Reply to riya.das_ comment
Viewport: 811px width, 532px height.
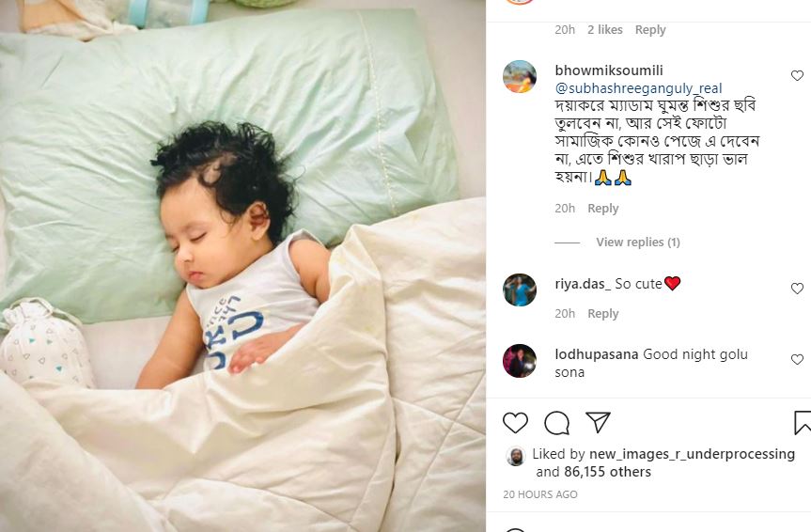click(603, 314)
